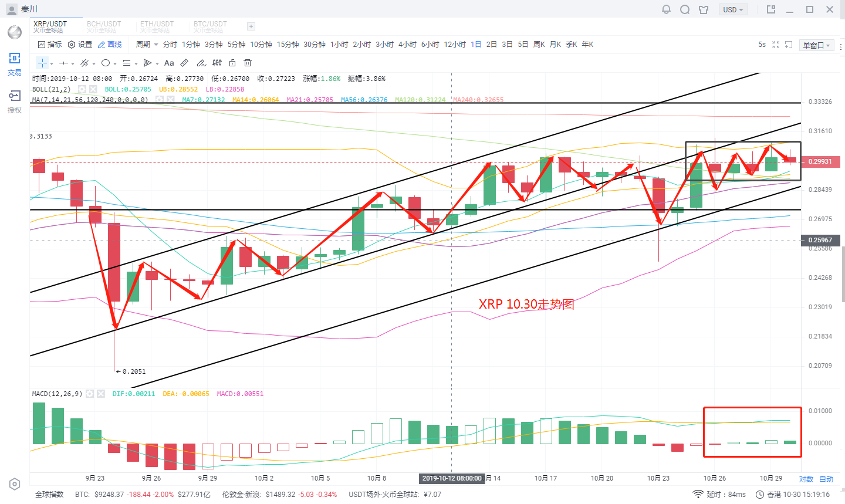The width and height of the screenshot is (845, 504).
Task: Toggle 对数 (log) scale
Action: coord(806,479)
